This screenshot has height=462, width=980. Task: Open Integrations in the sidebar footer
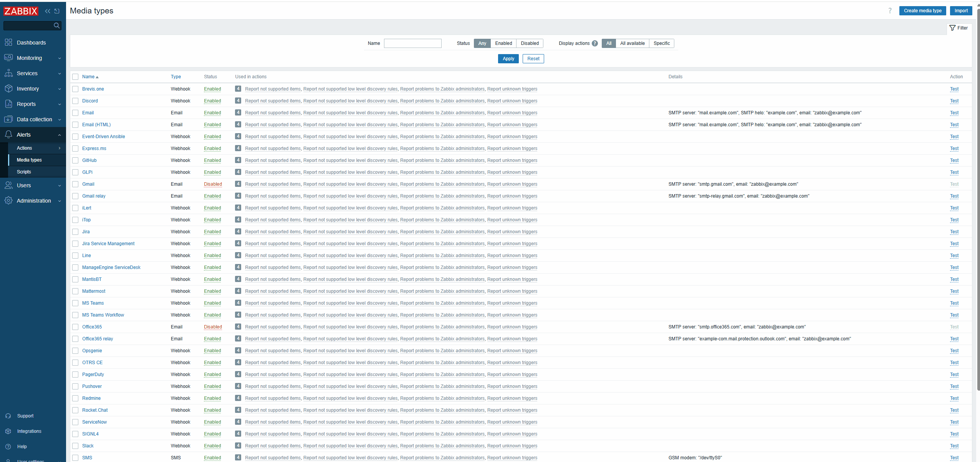point(29,431)
